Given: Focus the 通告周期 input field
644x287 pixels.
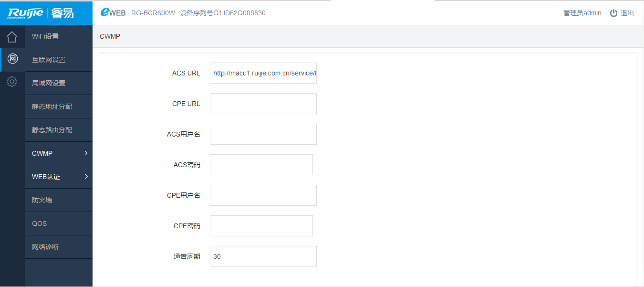Looking at the screenshot, I should (263, 256).
